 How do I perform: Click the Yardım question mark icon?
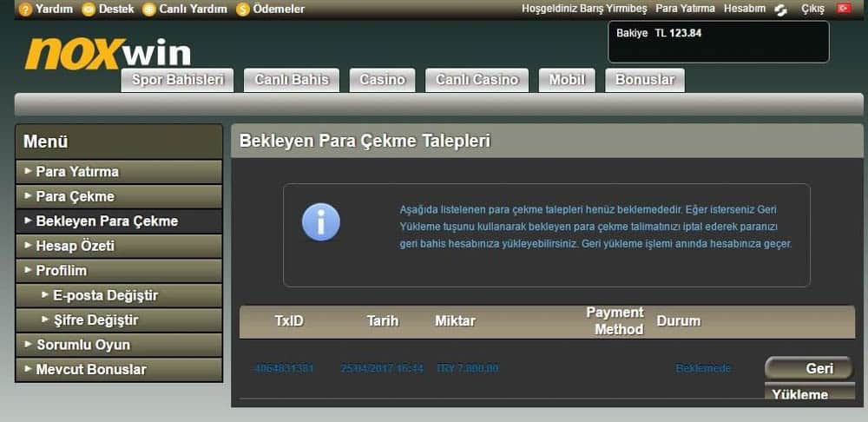click(25, 9)
